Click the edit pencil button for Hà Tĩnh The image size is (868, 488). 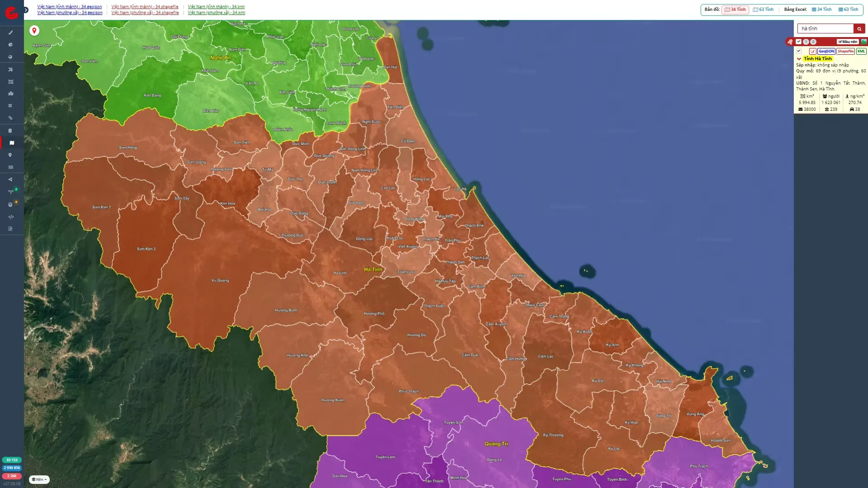812,52
